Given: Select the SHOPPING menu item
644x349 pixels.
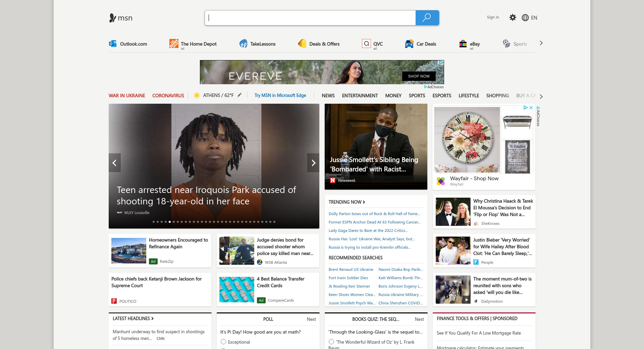Looking at the screenshot, I should coord(497,96).
